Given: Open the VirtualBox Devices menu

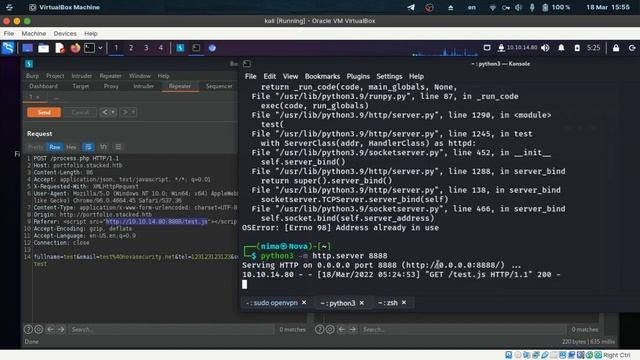Looking at the screenshot, I should coord(65,33).
